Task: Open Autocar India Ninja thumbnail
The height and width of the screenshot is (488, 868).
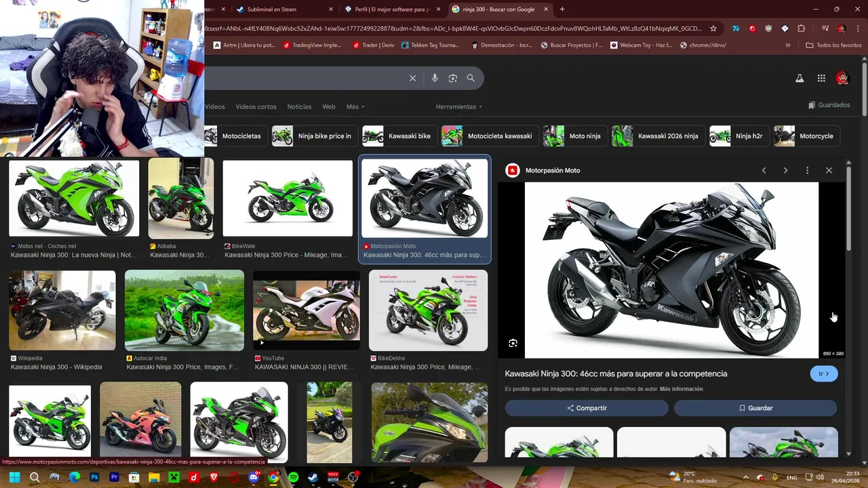Action: point(184,310)
